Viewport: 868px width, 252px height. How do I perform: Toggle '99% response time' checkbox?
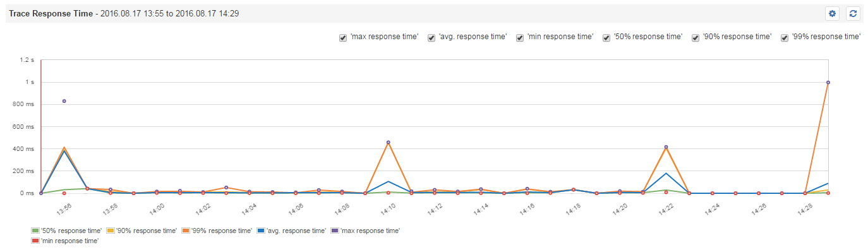tap(785, 37)
